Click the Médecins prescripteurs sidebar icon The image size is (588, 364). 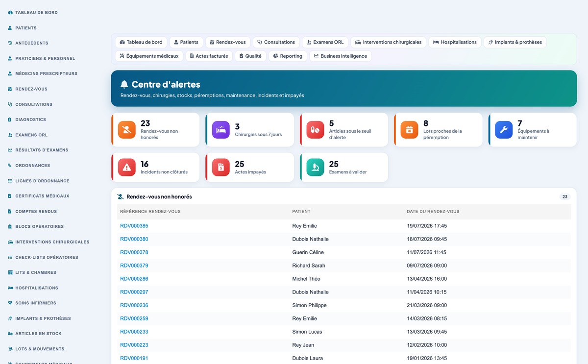click(x=10, y=73)
